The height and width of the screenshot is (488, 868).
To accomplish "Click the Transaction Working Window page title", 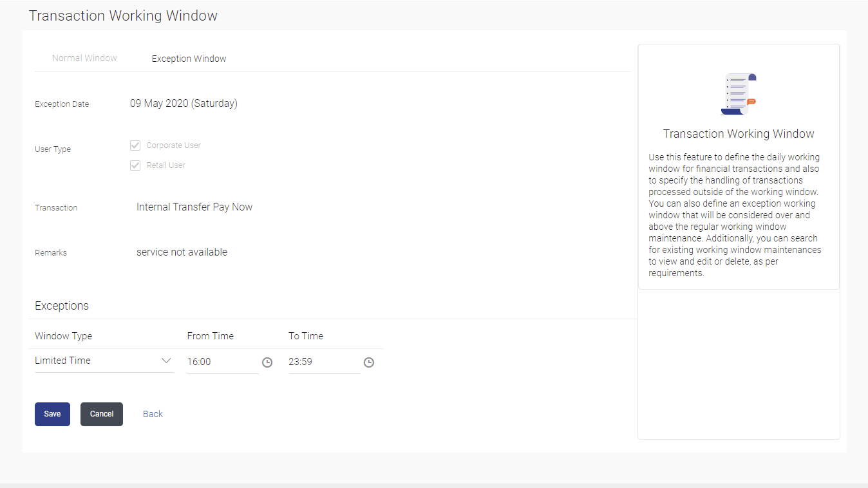I will pyautogui.click(x=123, y=15).
